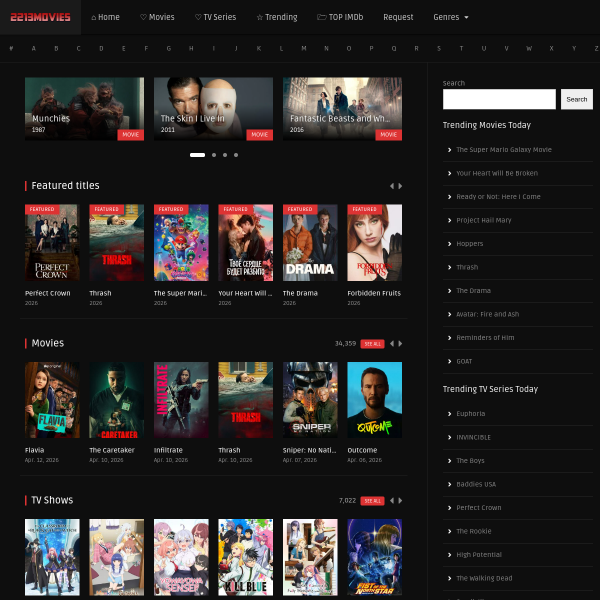Open the Request page link
This screenshot has width=600, height=600.
[x=398, y=17]
